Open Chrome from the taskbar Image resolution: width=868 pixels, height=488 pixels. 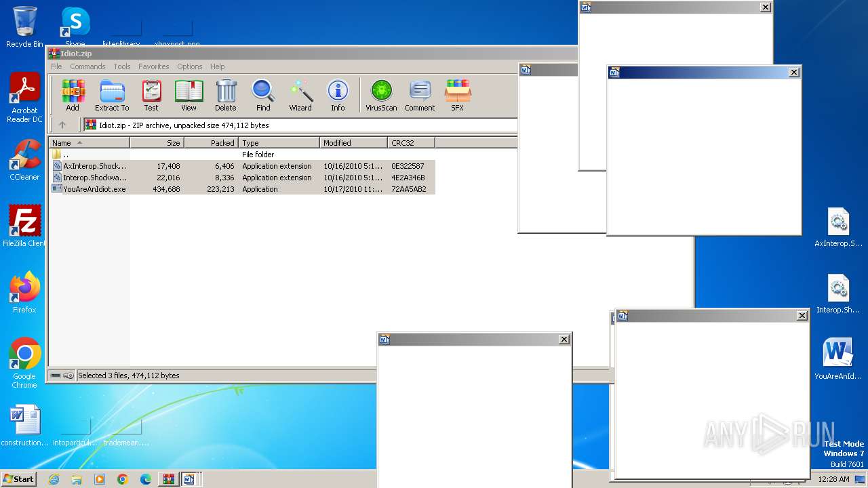(x=123, y=479)
